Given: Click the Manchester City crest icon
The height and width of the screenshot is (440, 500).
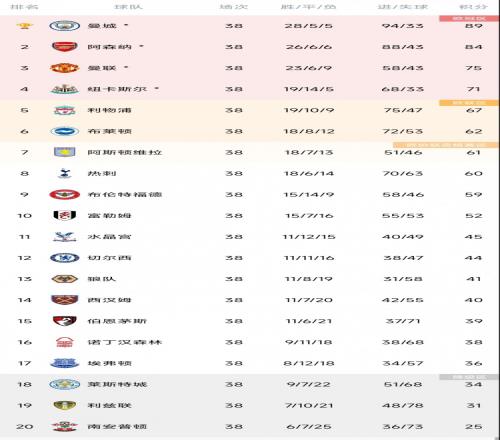Looking at the screenshot, I should 64,26.
